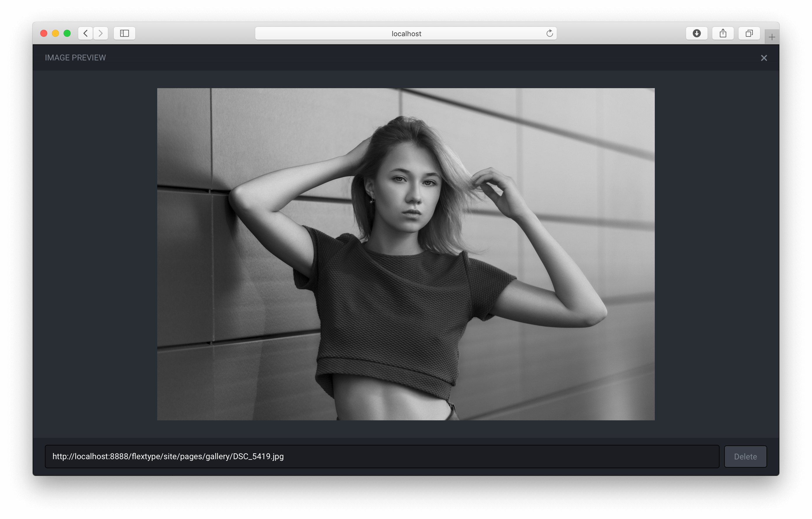Open the Share menu
This screenshot has width=812, height=519.
pyautogui.click(x=723, y=33)
